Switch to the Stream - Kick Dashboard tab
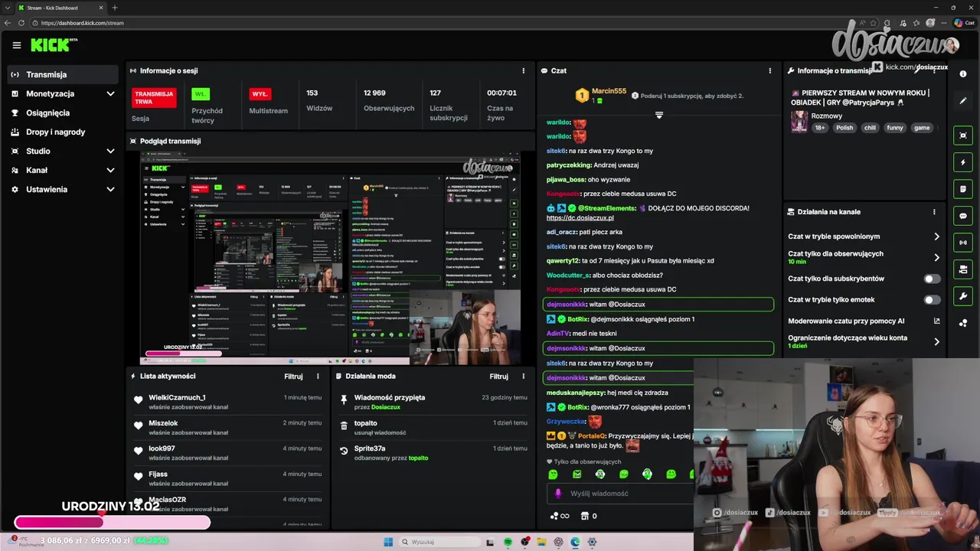The image size is (980, 551). [x=59, y=8]
